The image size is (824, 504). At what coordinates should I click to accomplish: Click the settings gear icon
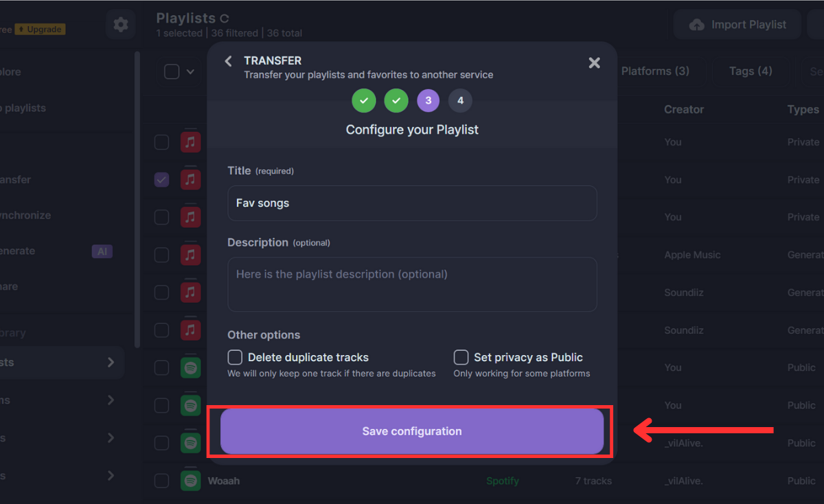point(121,25)
